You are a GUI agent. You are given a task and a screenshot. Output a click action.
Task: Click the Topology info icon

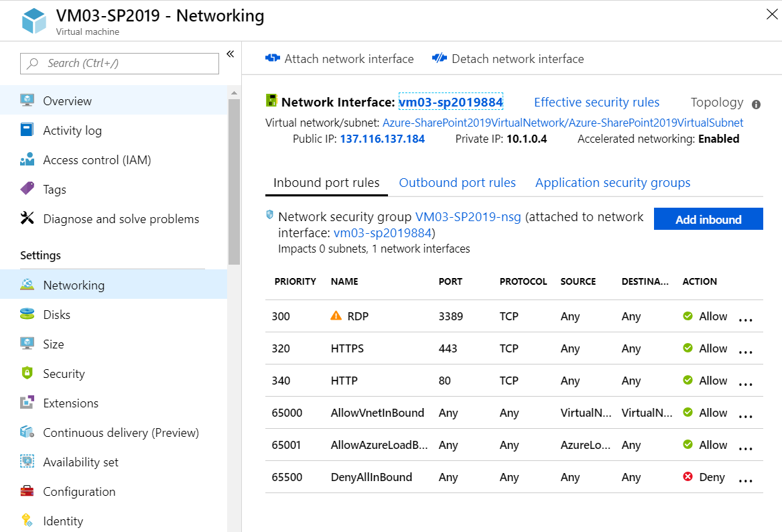[756, 105]
